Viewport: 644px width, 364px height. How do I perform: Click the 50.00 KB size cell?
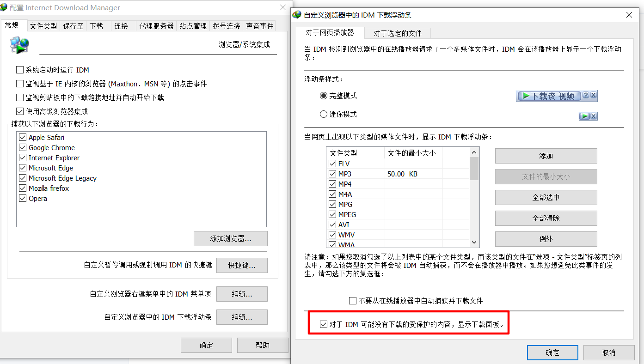coord(413,174)
